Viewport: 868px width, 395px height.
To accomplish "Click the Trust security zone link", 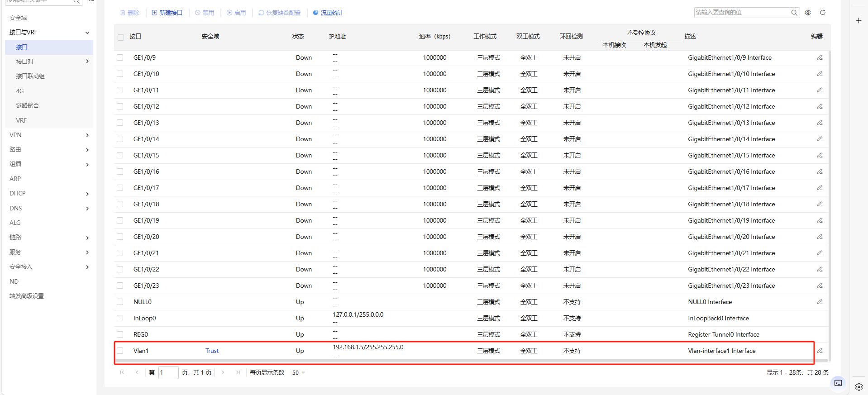I will click(212, 351).
